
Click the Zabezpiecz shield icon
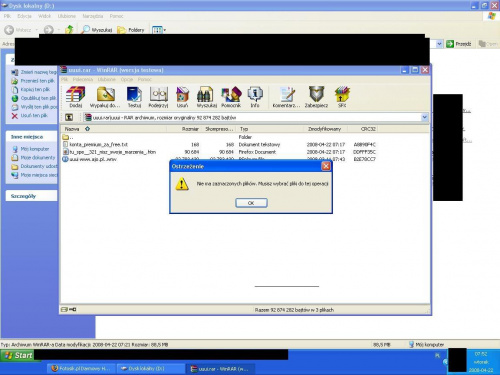click(316, 97)
